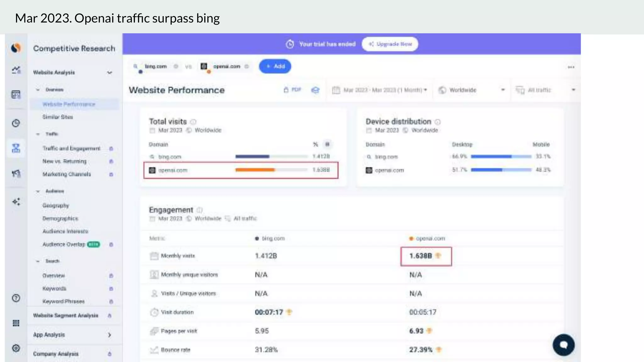Image resolution: width=644 pixels, height=362 pixels.
Task: Open Similar Sites page
Action: (58, 117)
